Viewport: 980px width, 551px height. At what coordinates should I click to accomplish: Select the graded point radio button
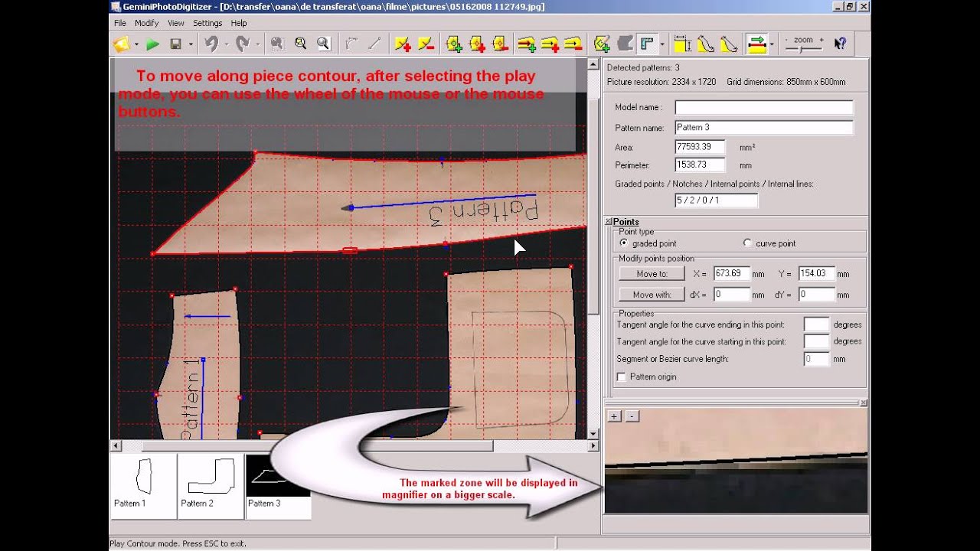tap(624, 243)
